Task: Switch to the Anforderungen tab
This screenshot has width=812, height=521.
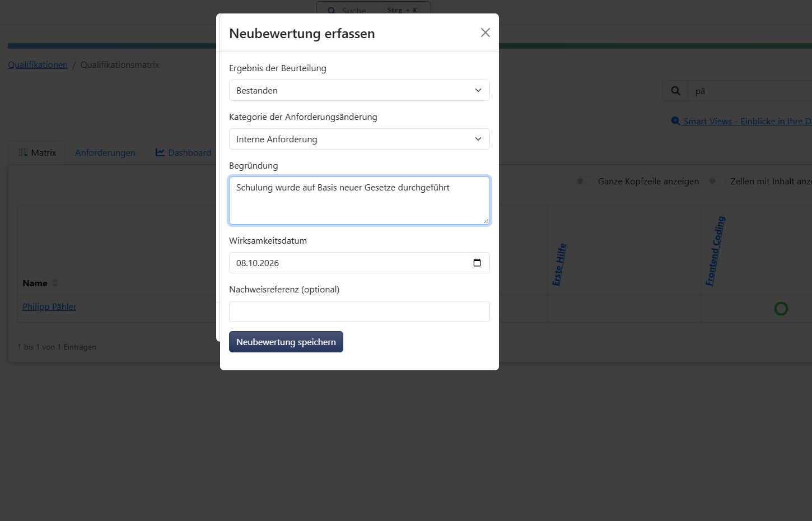Action: click(105, 152)
